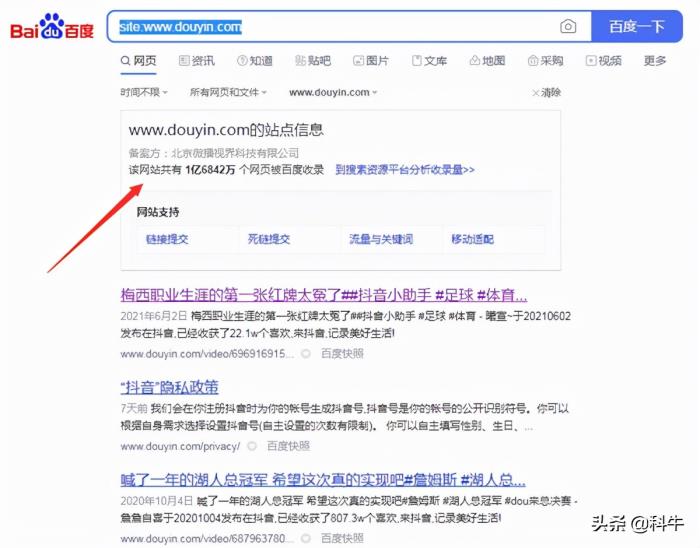
Task: Open camera image search in search box
Action: click(x=568, y=27)
